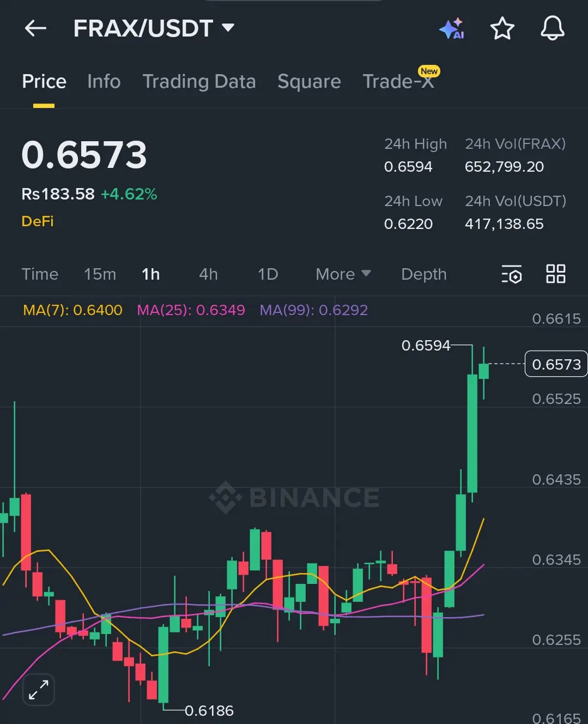Tap the 0.6525 price axis label

(556, 399)
